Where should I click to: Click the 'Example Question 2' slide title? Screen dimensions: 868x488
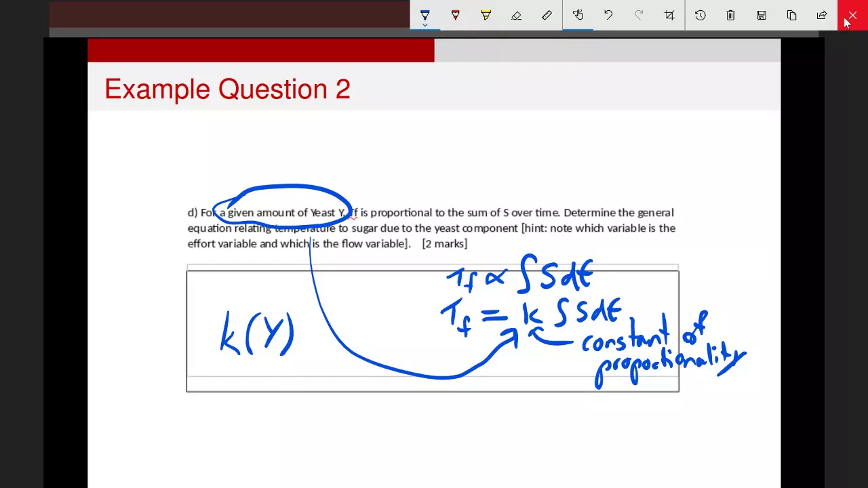(227, 89)
